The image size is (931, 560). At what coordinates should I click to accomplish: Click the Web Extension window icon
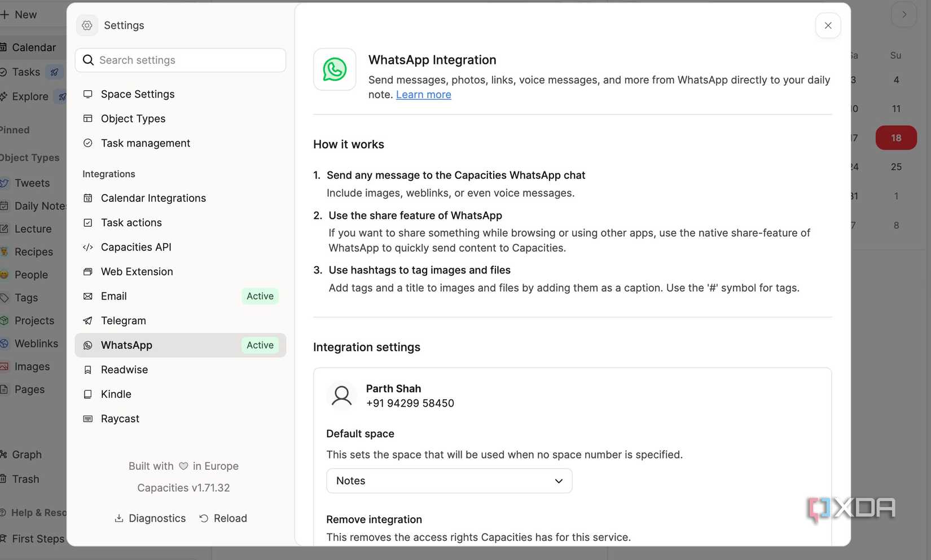point(88,272)
